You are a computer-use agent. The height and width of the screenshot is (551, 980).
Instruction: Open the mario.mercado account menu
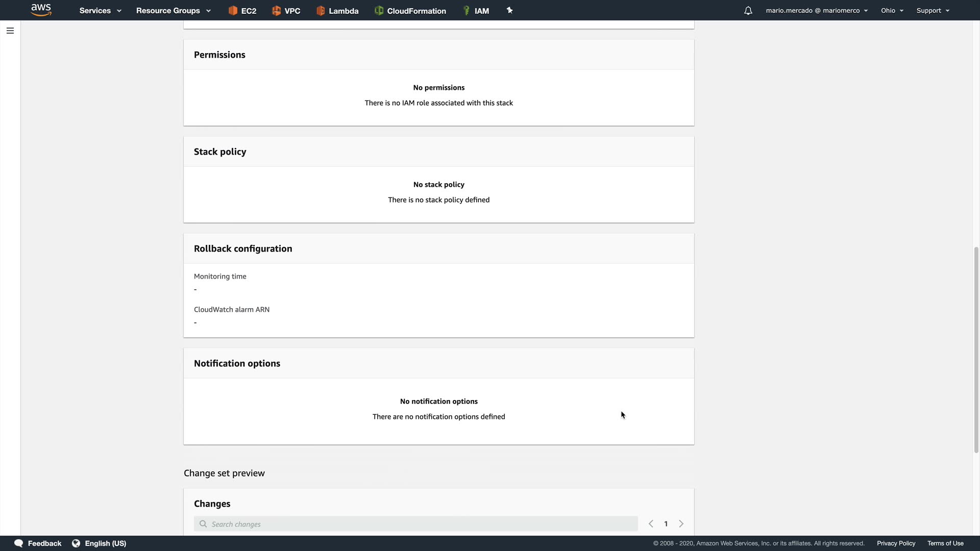pos(816,11)
